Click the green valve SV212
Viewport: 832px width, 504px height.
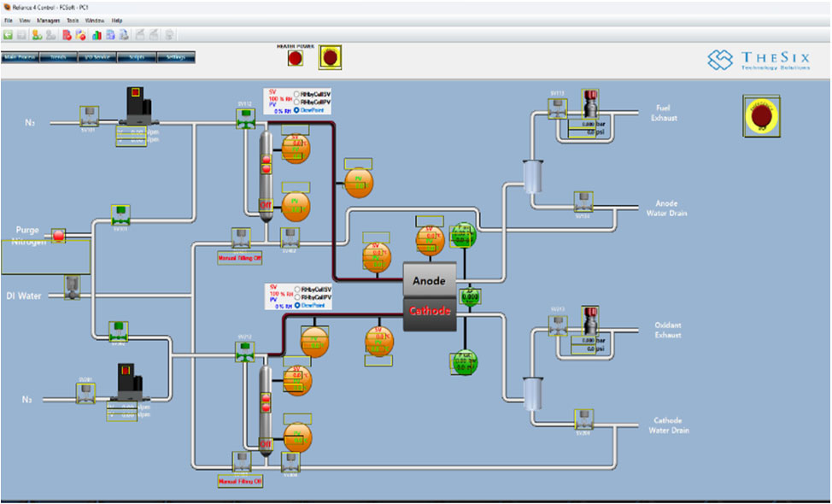[x=244, y=352]
